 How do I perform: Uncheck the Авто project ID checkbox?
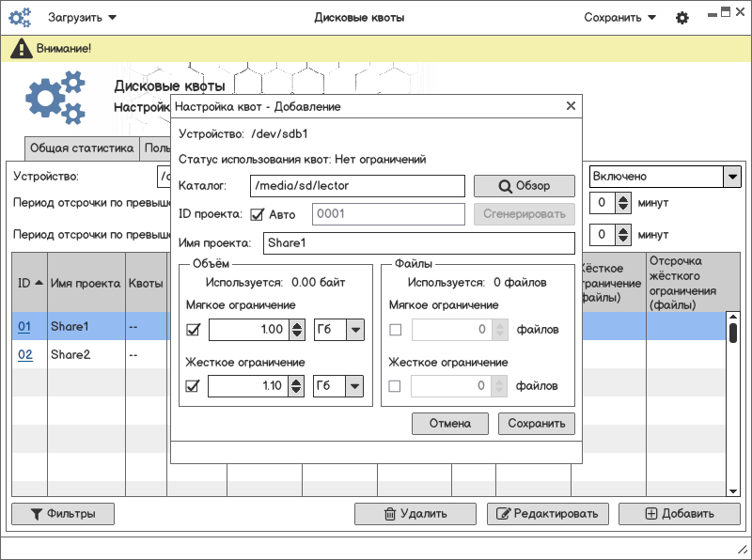coord(258,214)
